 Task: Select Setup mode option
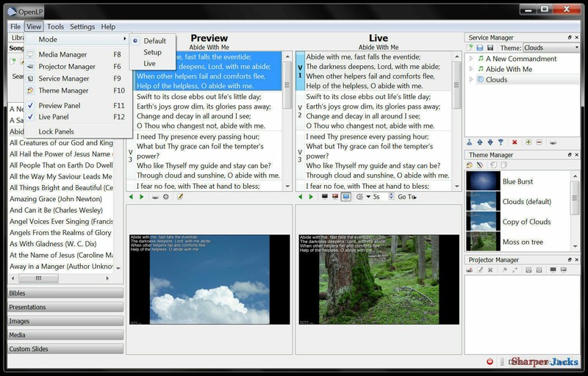[152, 52]
